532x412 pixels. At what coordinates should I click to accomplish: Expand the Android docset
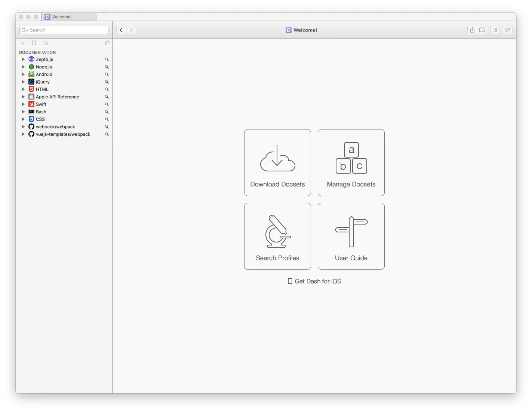(x=23, y=74)
